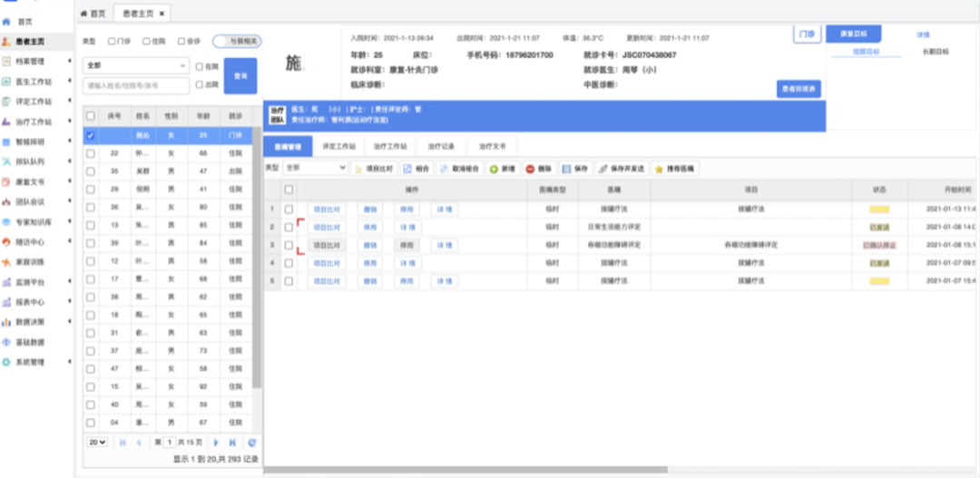Image resolution: width=980 pixels, height=478 pixels.
Task: Open 排队队列 sidebar item
Action: click(30, 161)
